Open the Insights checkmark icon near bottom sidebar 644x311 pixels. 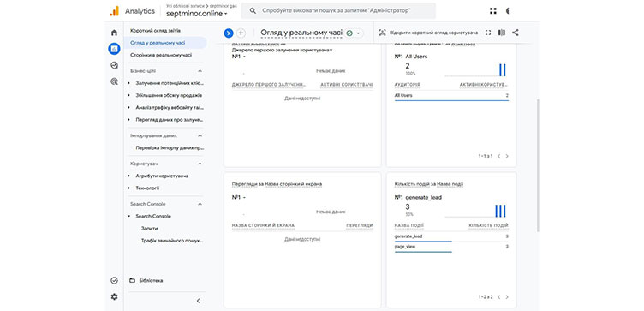pyautogui.click(x=114, y=281)
